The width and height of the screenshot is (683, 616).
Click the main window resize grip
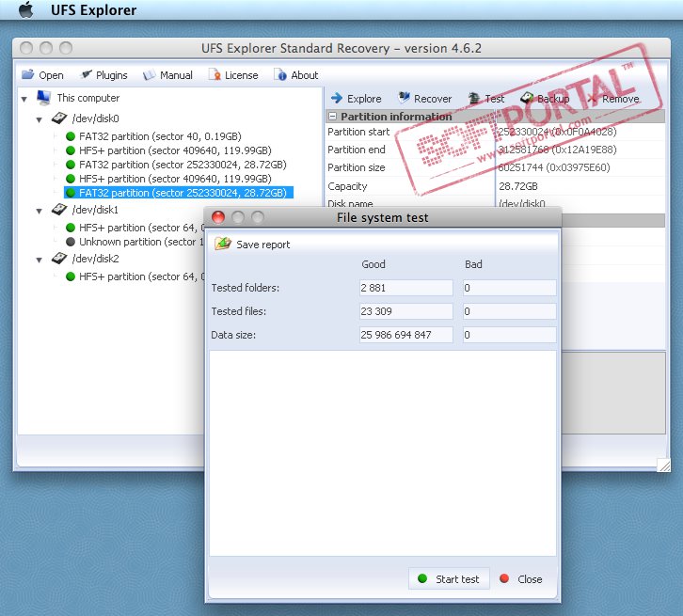[x=663, y=465]
